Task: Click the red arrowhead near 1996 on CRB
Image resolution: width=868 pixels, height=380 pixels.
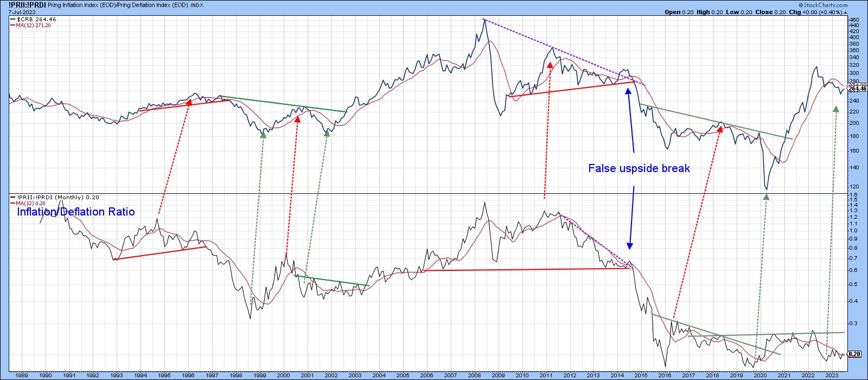Action: click(189, 102)
